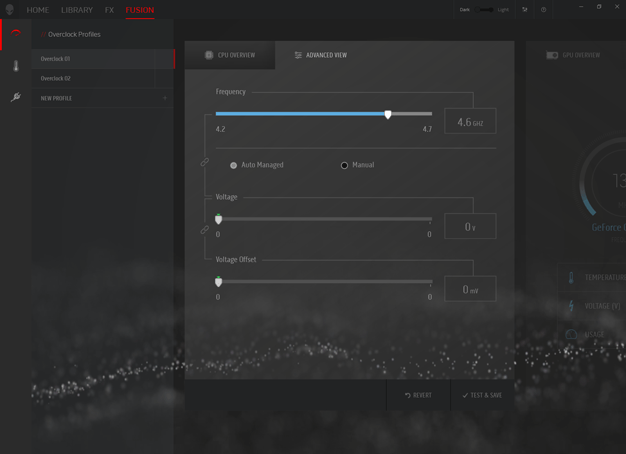Click the plus icon beside NEW PROFILE
This screenshot has height=454, width=626.
coord(165,98)
